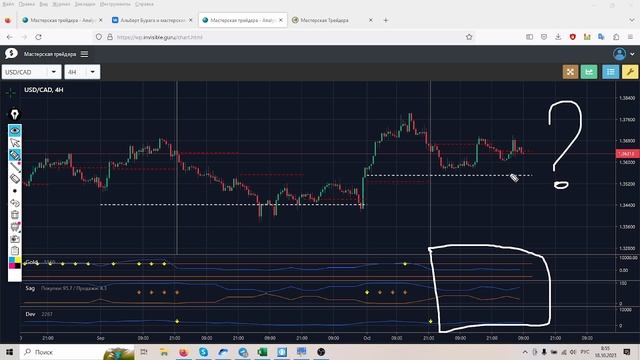
Task: Open the 4H timeframe dropdown
Action: click(x=82, y=72)
